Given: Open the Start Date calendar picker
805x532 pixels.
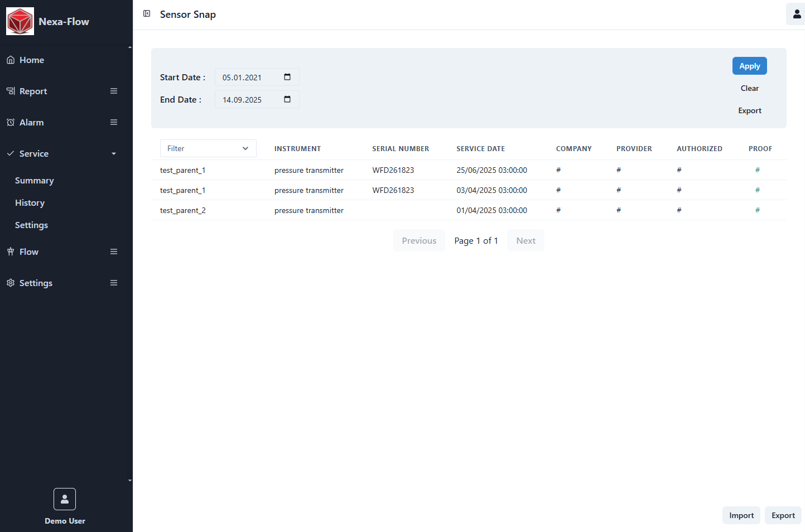Looking at the screenshot, I should click(x=287, y=77).
